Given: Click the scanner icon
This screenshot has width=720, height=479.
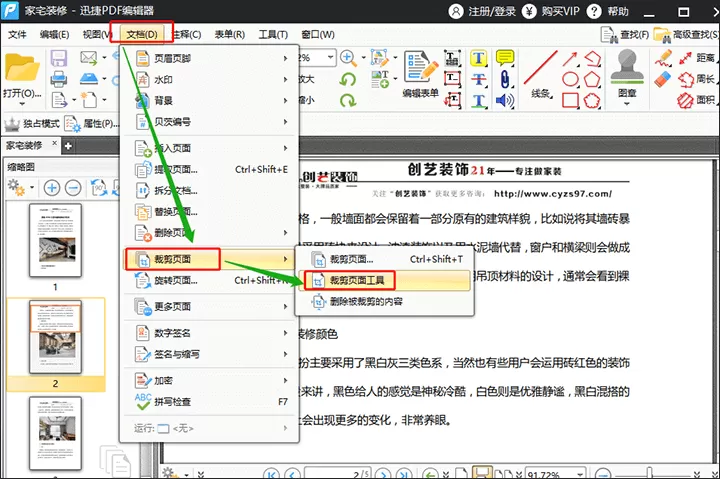Looking at the screenshot, I should pos(89,79).
